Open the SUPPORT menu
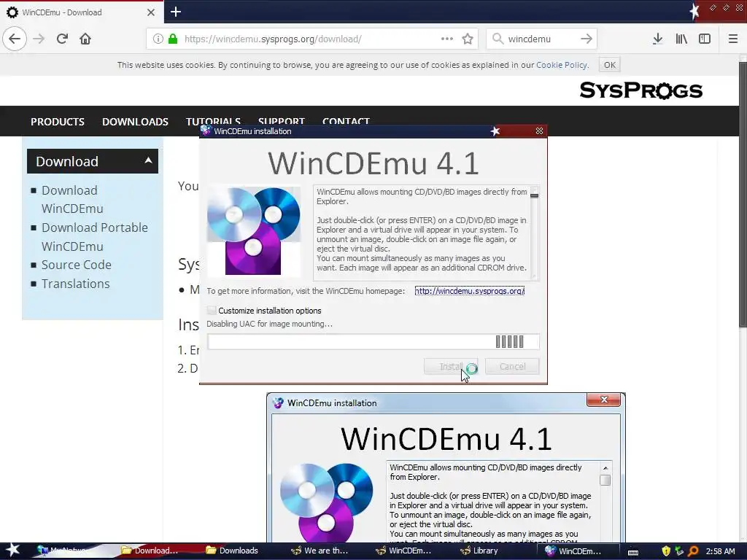 (282, 121)
